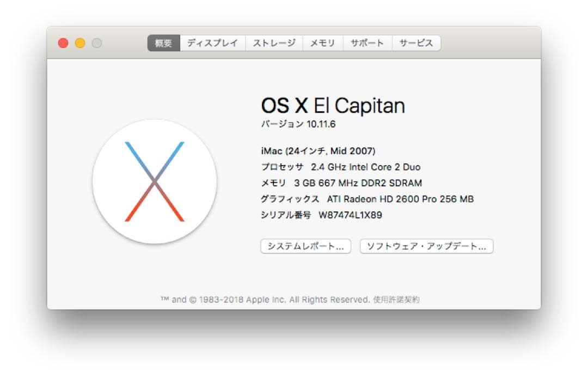
Task: Click the プロセッサ Intel Core 2 Duo line
Action: tap(340, 167)
